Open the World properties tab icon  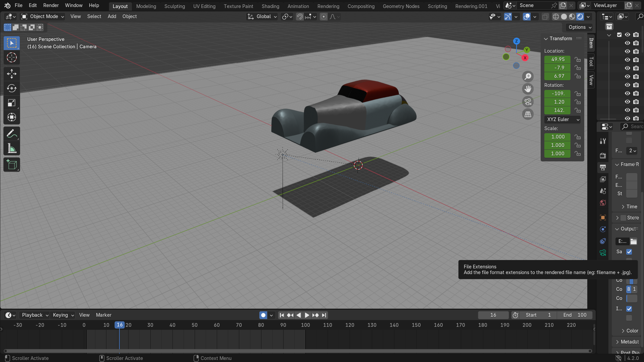tap(603, 203)
